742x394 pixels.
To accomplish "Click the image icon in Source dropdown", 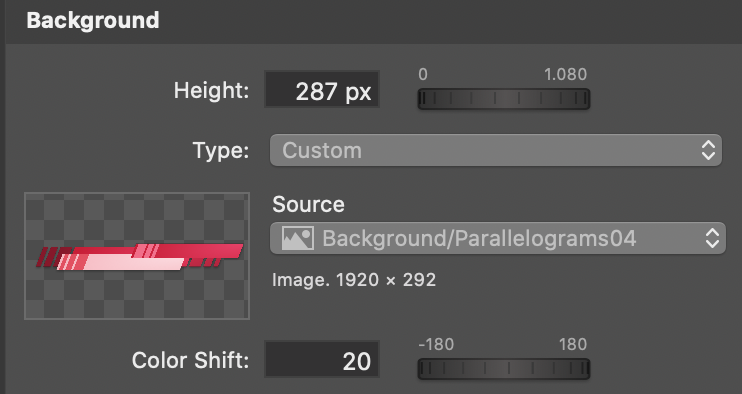I will point(298,238).
